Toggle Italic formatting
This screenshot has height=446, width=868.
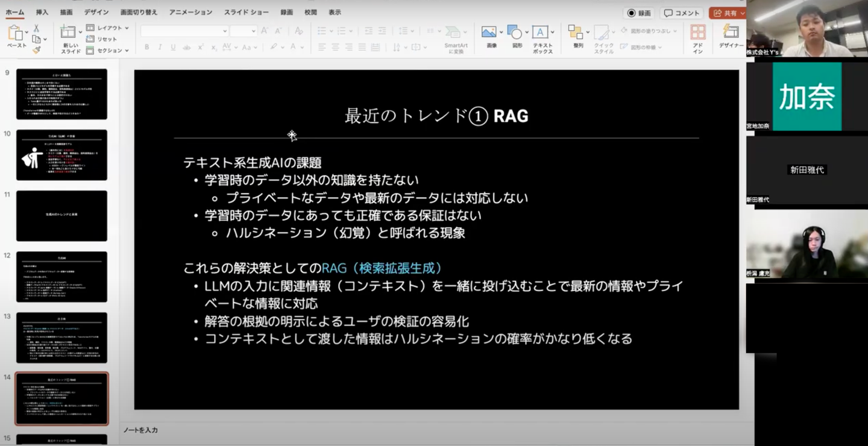160,47
